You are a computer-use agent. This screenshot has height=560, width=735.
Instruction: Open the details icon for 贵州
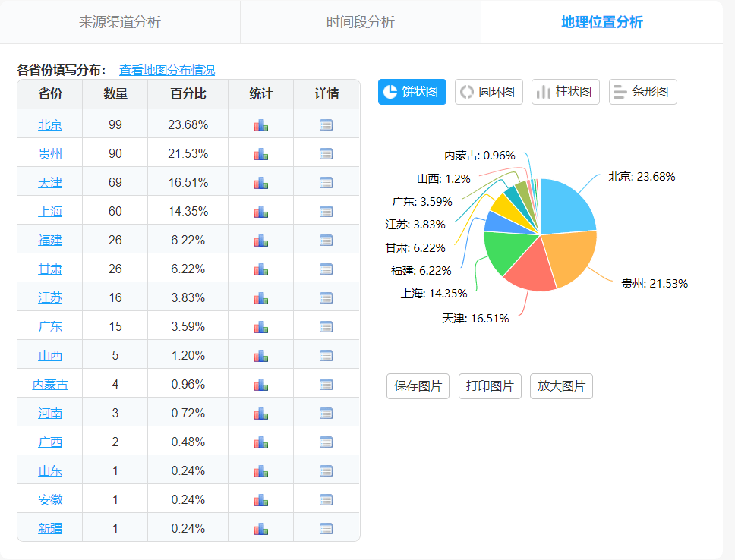(326, 153)
